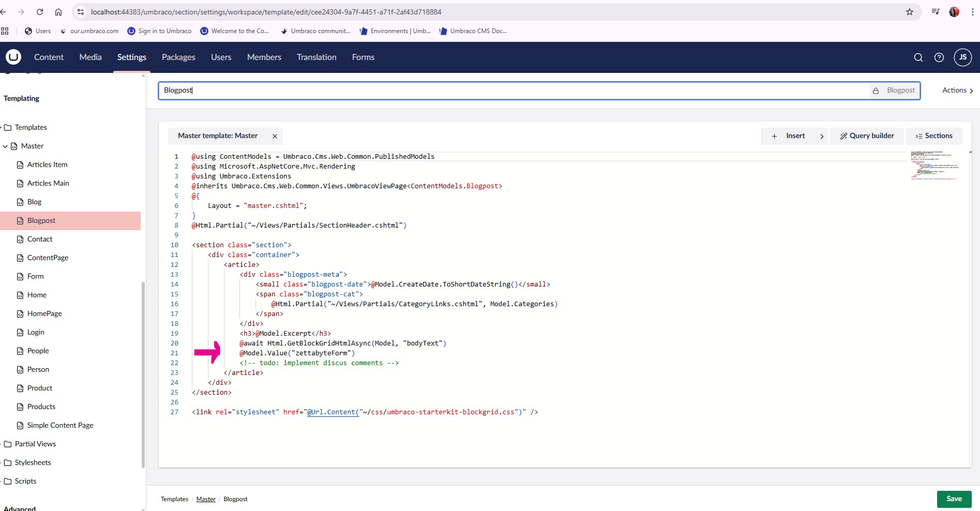Select the HomePage template in tree

tap(44, 313)
